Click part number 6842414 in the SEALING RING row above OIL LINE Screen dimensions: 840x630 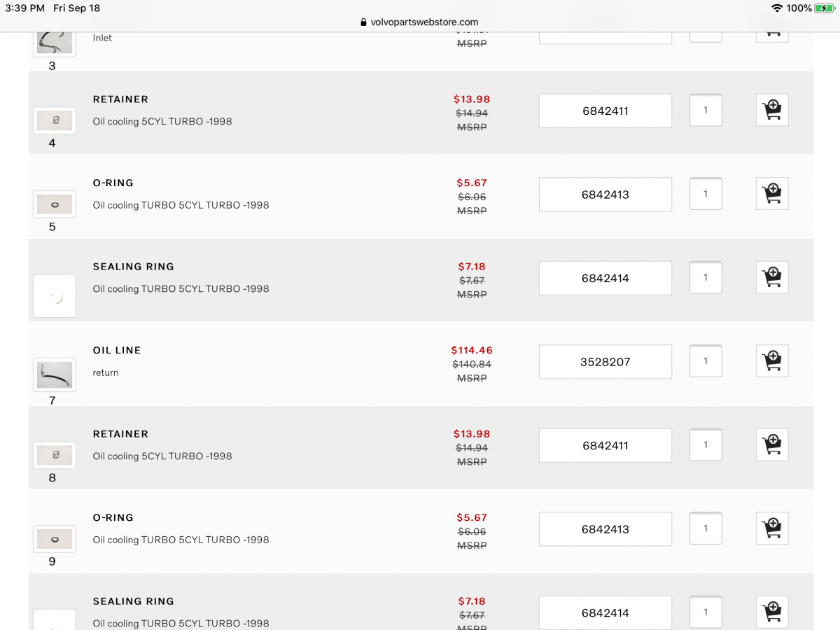[x=605, y=278]
